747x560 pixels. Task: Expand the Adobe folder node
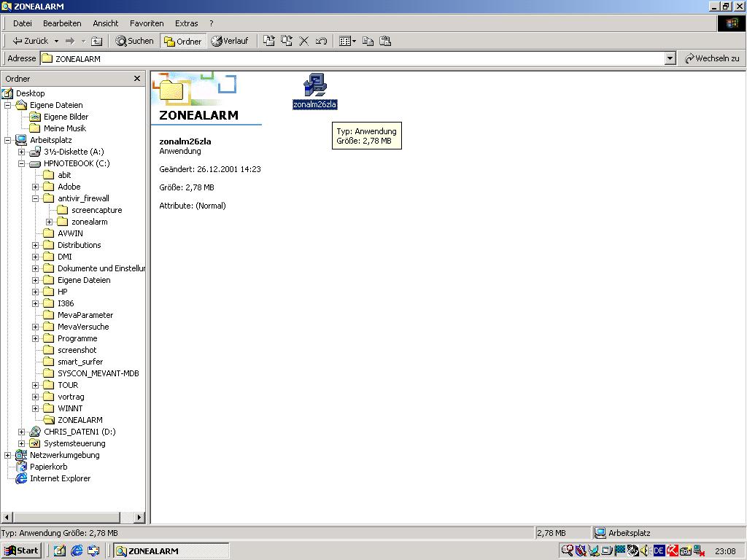pos(35,187)
